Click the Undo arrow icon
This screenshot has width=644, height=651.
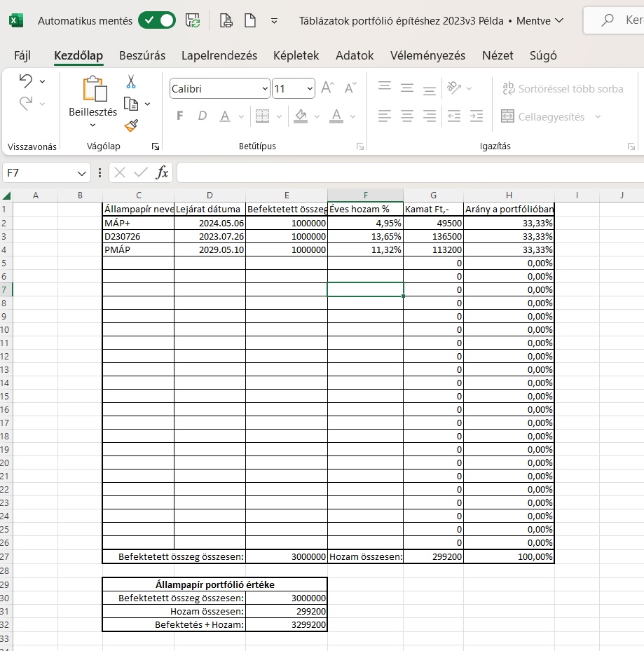pyautogui.click(x=26, y=81)
